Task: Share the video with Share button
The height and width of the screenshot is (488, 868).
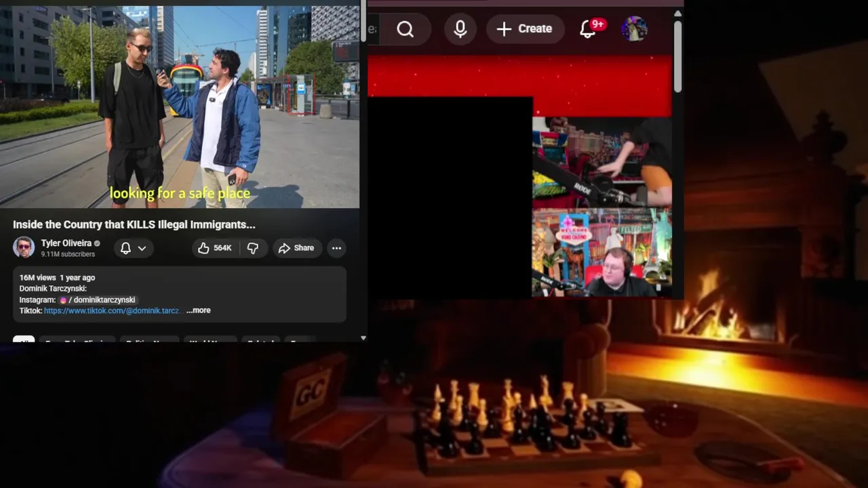Action: click(296, 248)
